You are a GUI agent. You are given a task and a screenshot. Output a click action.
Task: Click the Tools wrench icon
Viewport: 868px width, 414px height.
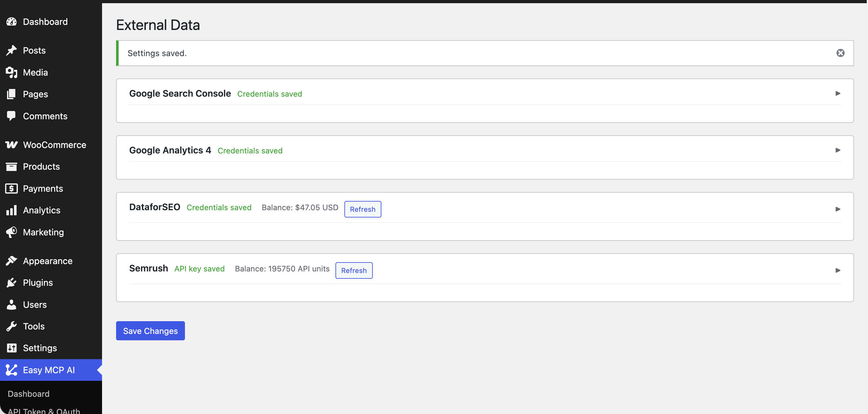point(11,326)
